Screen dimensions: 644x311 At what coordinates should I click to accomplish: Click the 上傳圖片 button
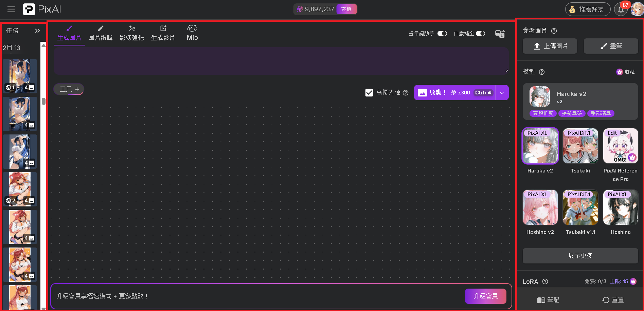click(x=550, y=46)
